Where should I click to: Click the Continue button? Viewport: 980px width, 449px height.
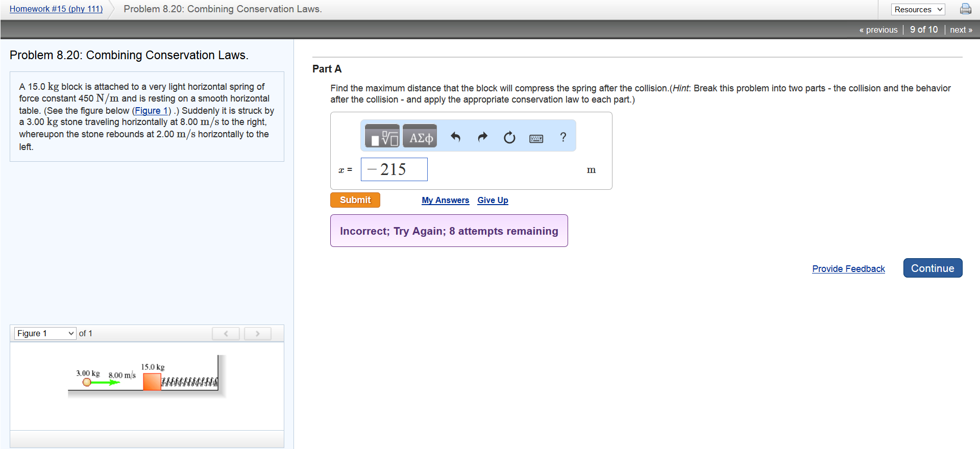tap(933, 268)
